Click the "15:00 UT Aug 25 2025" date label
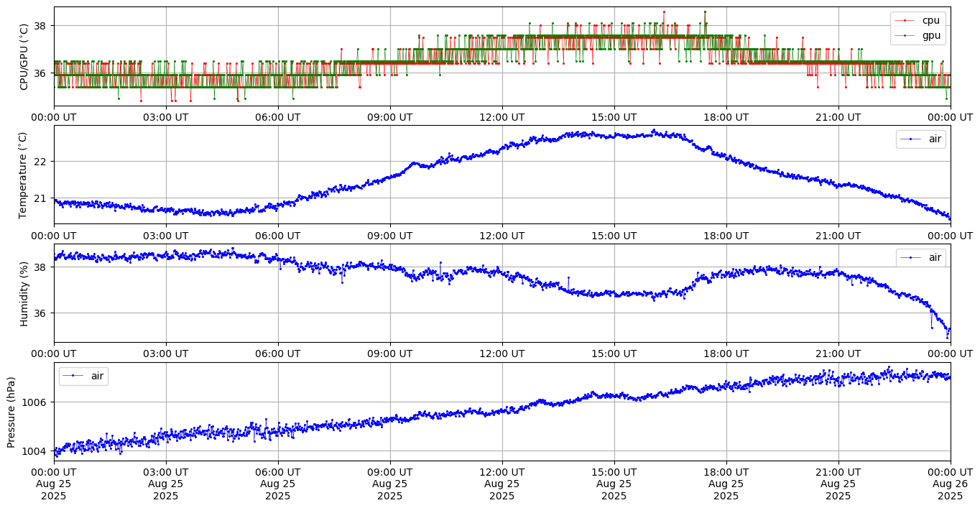This screenshot has height=508, width=980. [614, 484]
